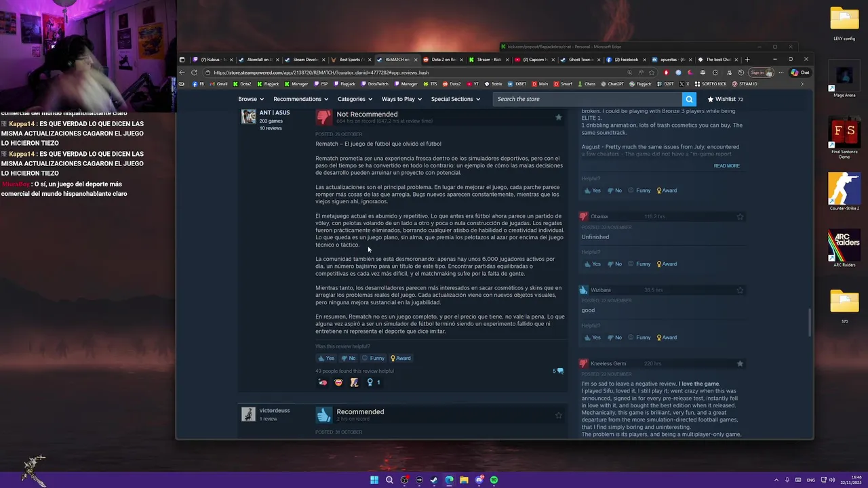Screen dimensions: 868x488
Task: Switch to the (2) Facebook tab
Action: 627,60
